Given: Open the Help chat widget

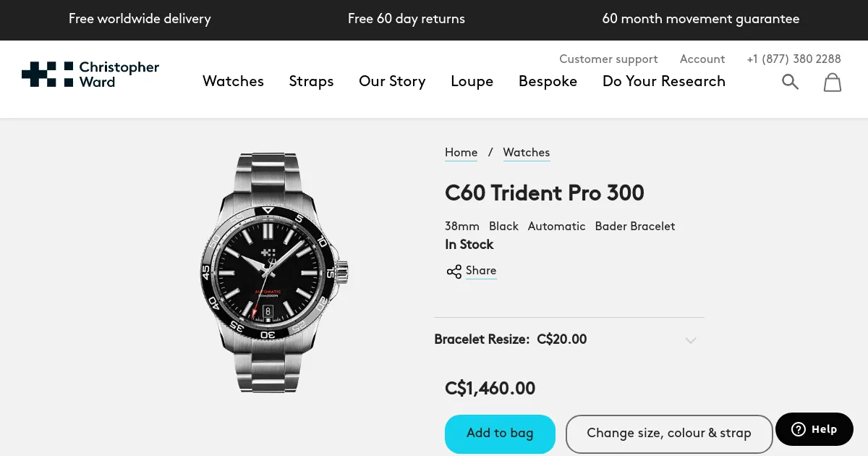Looking at the screenshot, I should click(x=814, y=428).
